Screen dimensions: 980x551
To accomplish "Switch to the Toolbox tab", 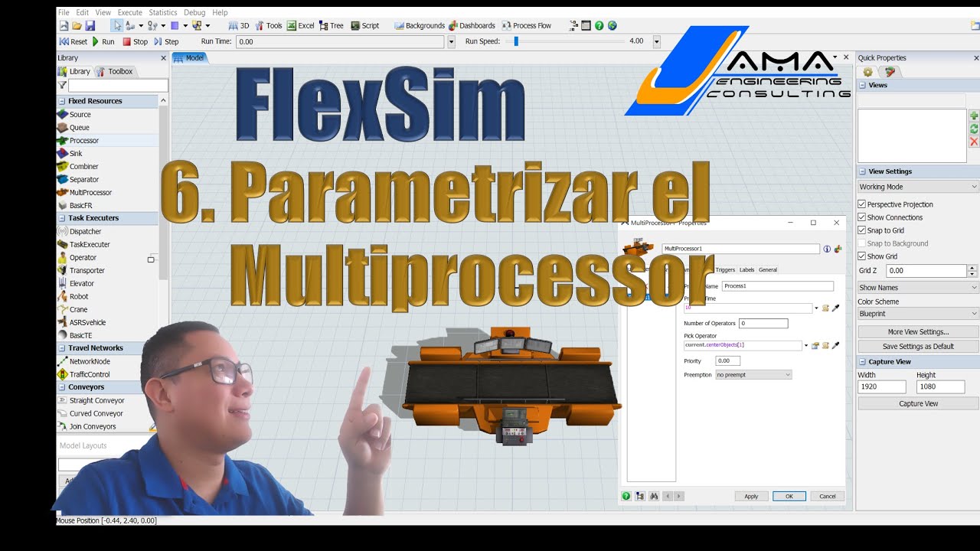I will click(x=115, y=71).
